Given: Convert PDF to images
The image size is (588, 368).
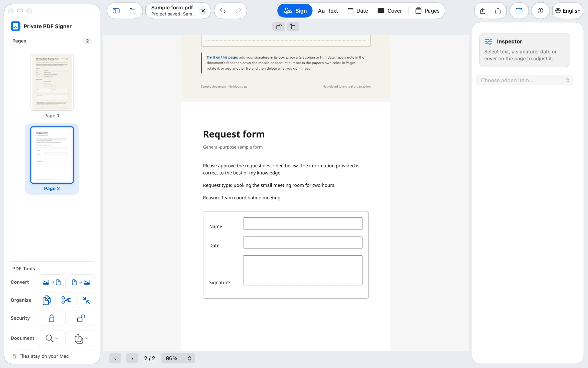Looking at the screenshot, I should pyautogui.click(x=81, y=282).
